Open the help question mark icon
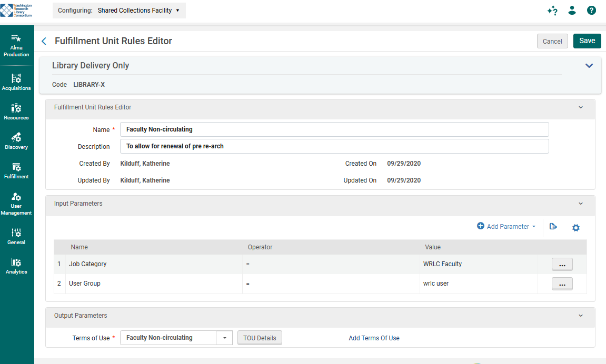Screen dimensions: 606x364 tap(591, 11)
